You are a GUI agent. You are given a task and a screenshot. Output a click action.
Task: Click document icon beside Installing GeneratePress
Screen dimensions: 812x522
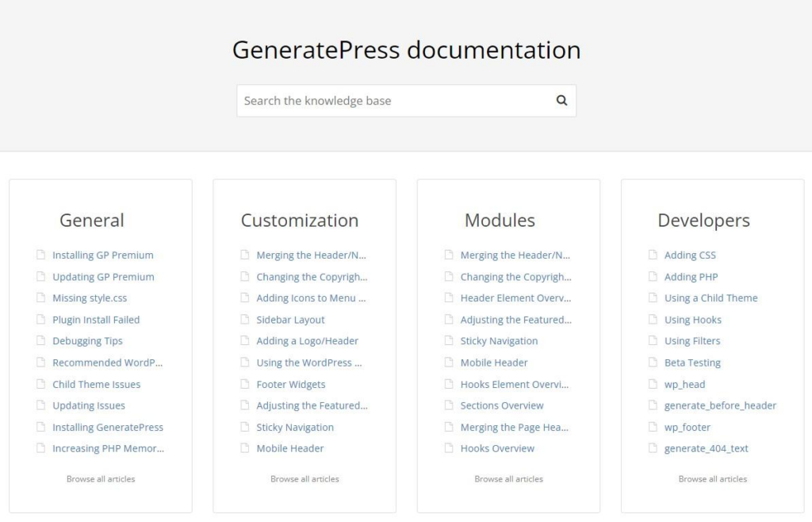point(41,428)
